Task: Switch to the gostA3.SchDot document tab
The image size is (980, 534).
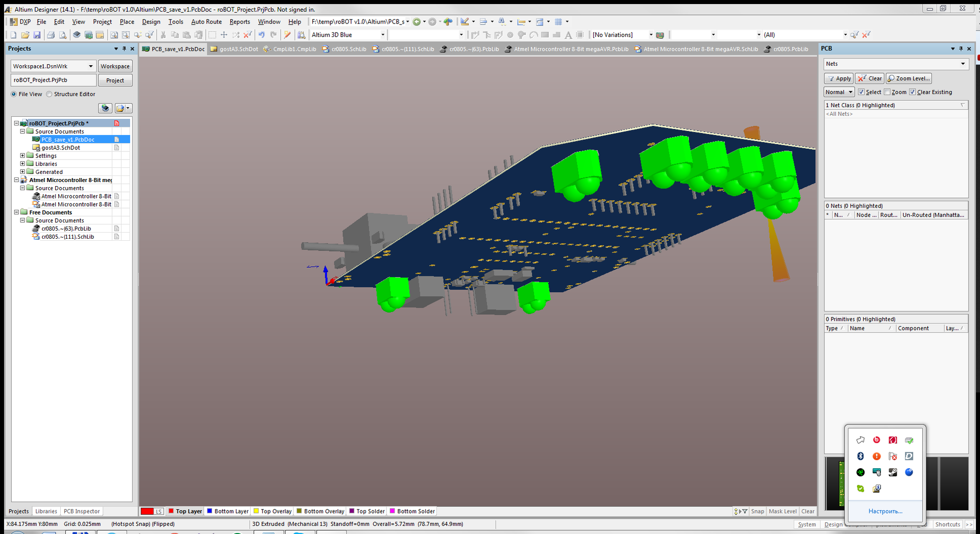Action: [234, 49]
